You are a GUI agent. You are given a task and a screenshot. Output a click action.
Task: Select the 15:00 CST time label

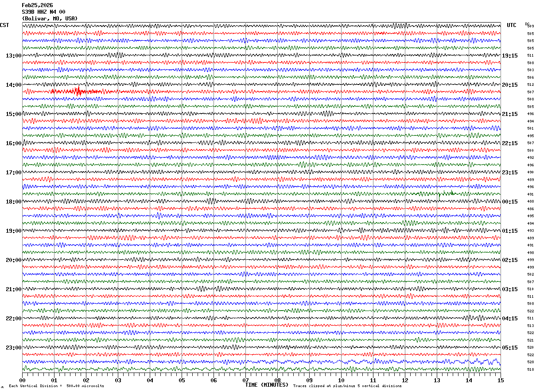click(x=14, y=114)
